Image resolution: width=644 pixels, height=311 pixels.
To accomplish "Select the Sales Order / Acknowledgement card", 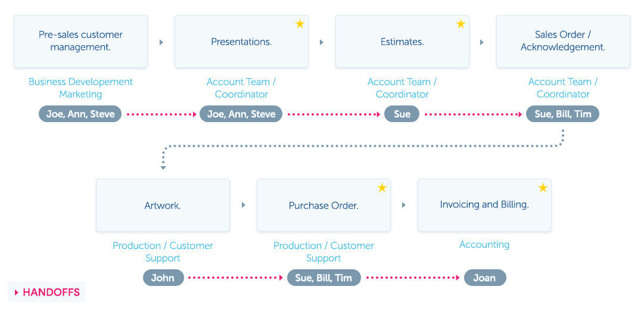I will coord(563,41).
